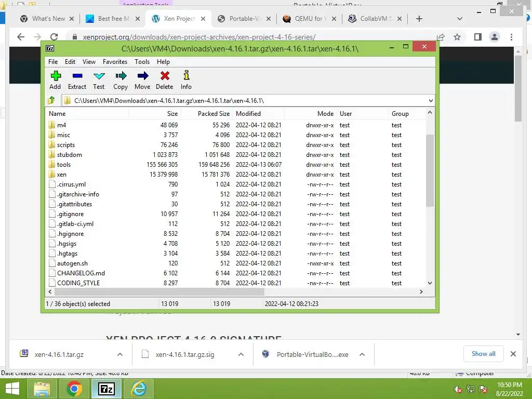Sort by Mode column header

coord(311,114)
